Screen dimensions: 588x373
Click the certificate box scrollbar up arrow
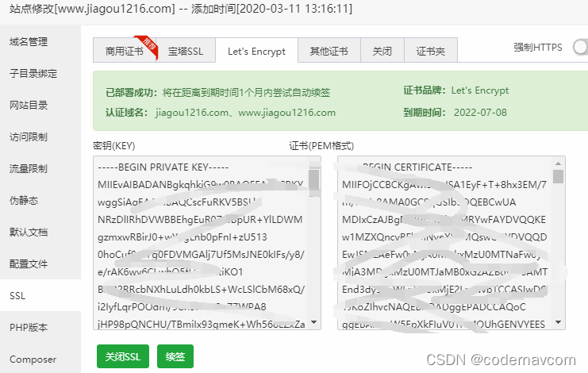point(558,163)
